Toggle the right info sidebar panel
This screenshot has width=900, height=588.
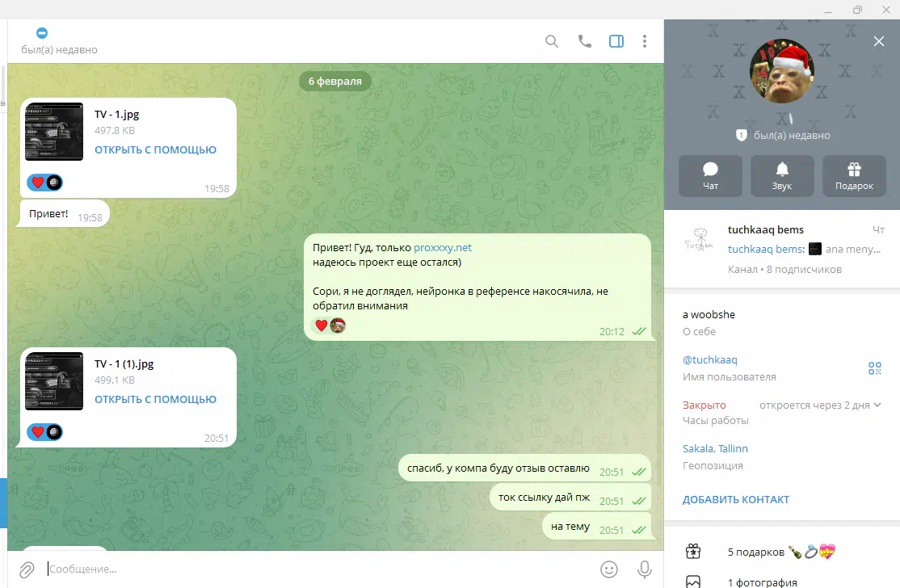[x=616, y=41]
